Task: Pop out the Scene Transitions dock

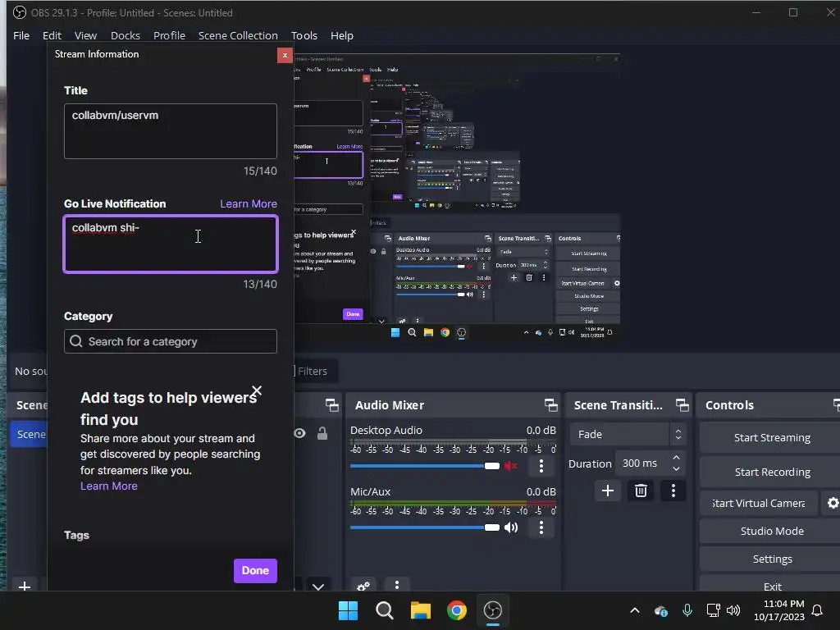Action: (682, 405)
